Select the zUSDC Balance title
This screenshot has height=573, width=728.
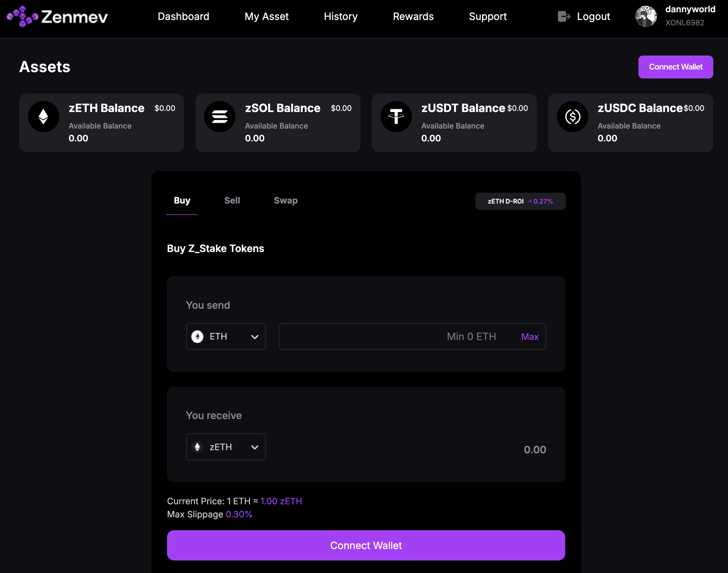pyautogui.click(x=640, y=108)
